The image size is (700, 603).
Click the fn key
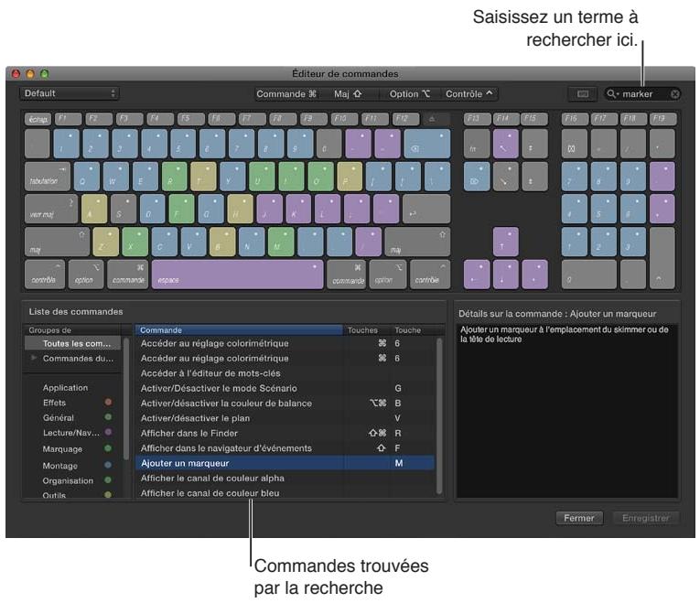pos(477,144)
